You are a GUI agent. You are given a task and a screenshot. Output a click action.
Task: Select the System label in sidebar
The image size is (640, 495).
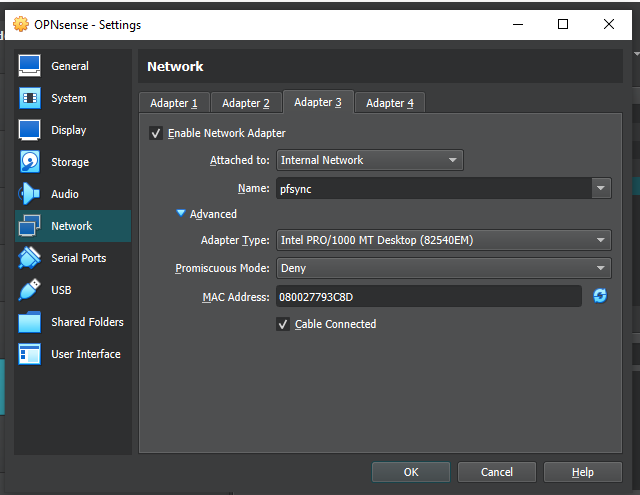(x=69, y=98)
